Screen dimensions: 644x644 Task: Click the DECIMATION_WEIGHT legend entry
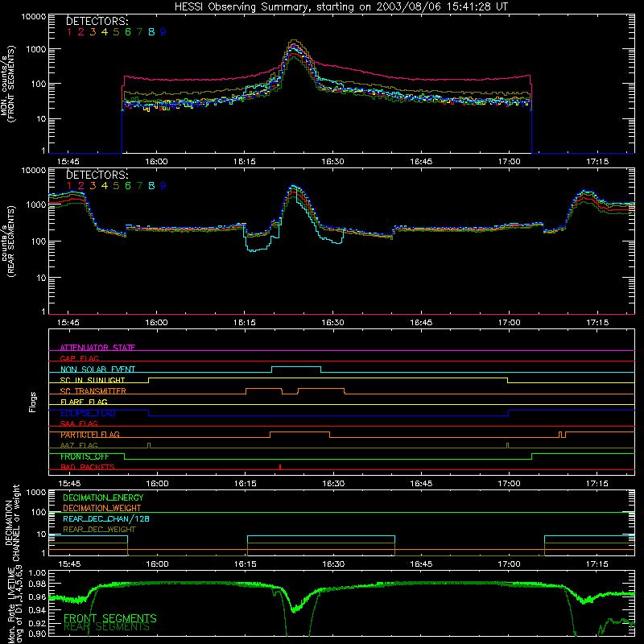click(102, 508)
